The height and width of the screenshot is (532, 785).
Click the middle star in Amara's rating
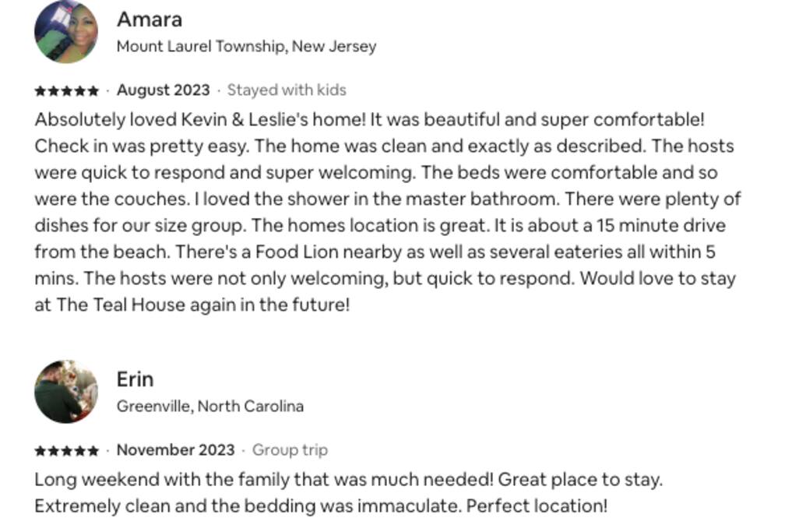pos(67,91)
